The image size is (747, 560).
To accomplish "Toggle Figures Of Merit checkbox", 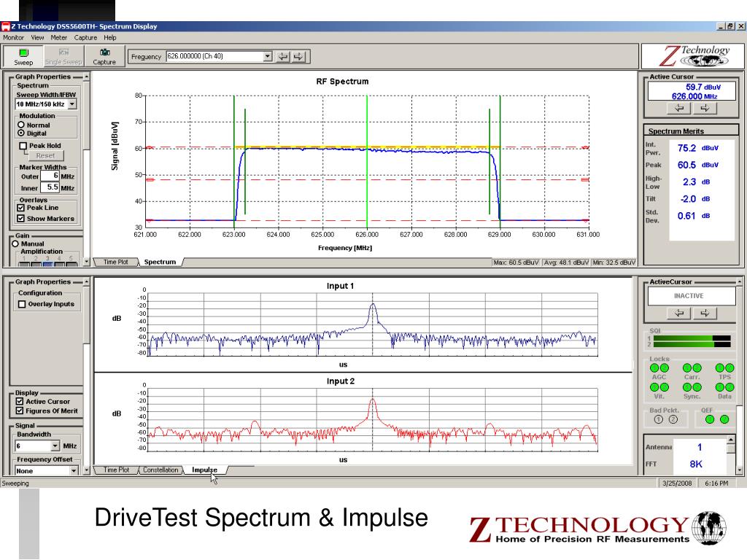I will [x=20, y=411].
